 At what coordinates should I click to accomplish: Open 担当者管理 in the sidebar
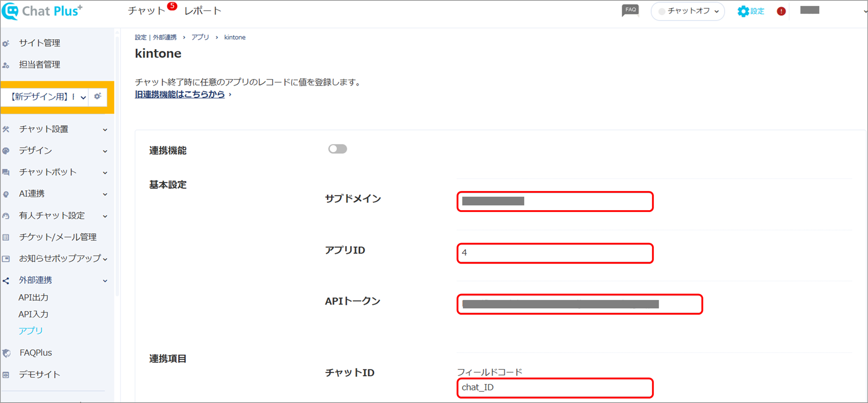(x=40, y=65)
